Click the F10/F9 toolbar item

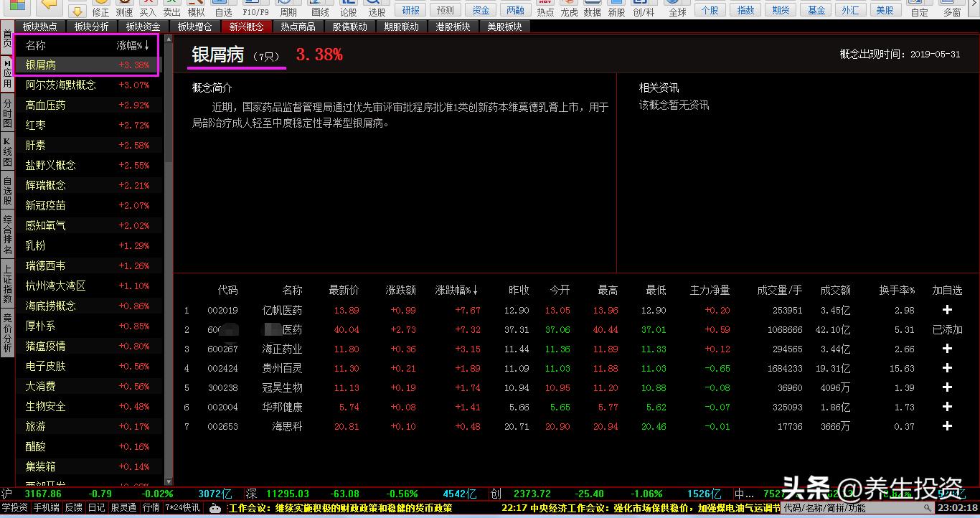[256, 9]
